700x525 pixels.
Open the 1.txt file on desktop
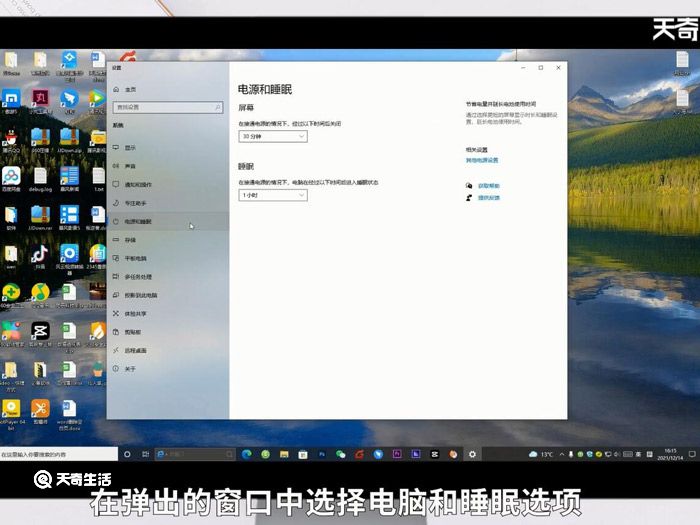point(99,179)
